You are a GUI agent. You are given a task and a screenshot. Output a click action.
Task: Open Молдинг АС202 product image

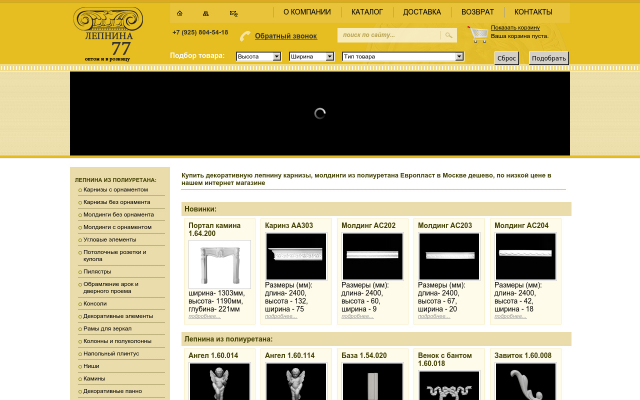click(x=373, y=256)
